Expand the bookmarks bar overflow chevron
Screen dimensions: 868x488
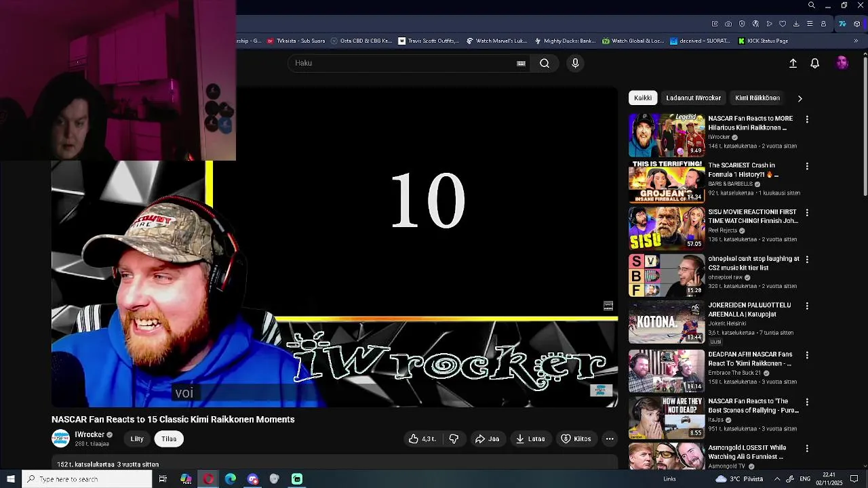click(x=856, y=41)
